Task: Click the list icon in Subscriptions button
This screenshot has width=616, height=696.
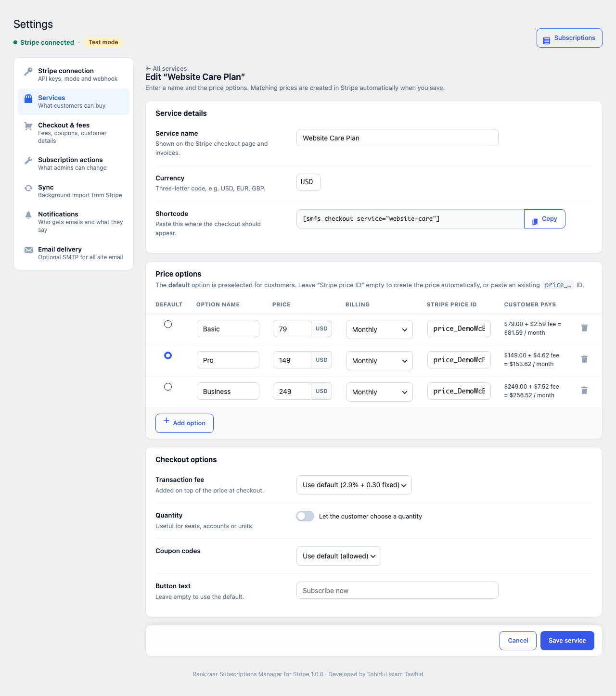Action: (547, 41)
